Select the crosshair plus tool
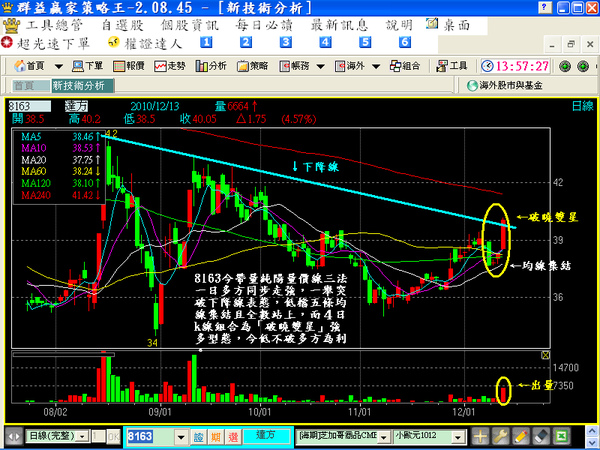 click(x=480, y=436)
